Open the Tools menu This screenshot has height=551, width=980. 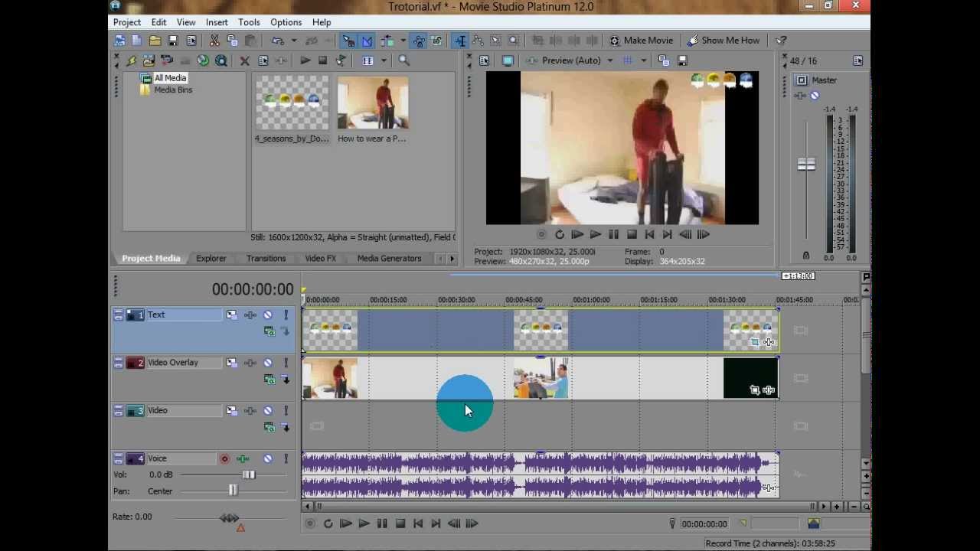coord(249,22)
